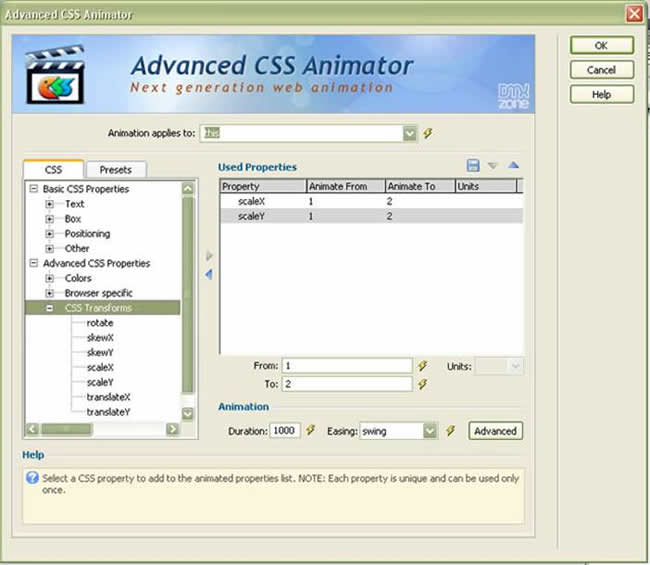Click the tree horizontal scroll right arrow
Screen dimensions: 650x565
click(172, 429)
